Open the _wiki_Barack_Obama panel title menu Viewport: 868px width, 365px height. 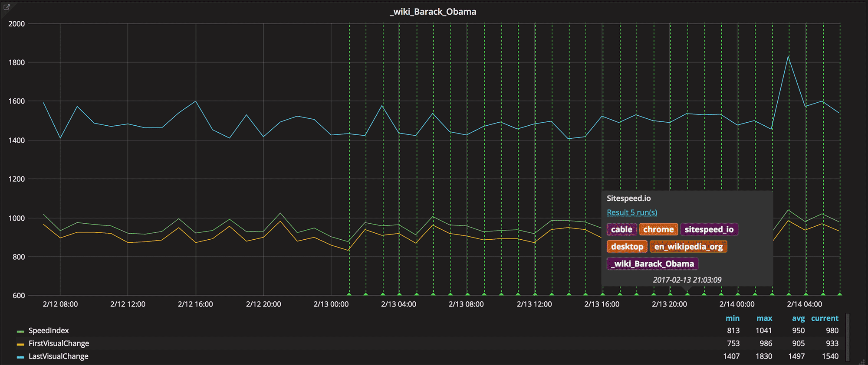tap(433, 12)
